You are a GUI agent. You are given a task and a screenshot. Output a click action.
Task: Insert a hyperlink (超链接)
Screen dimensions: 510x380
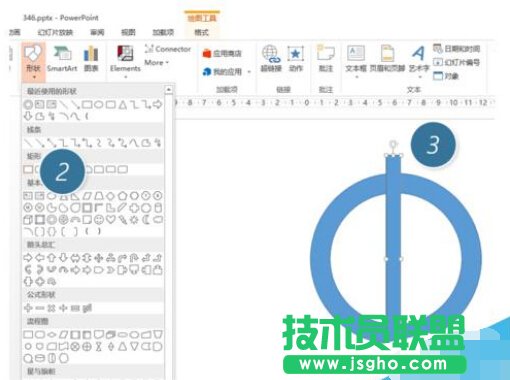(271, 59)
